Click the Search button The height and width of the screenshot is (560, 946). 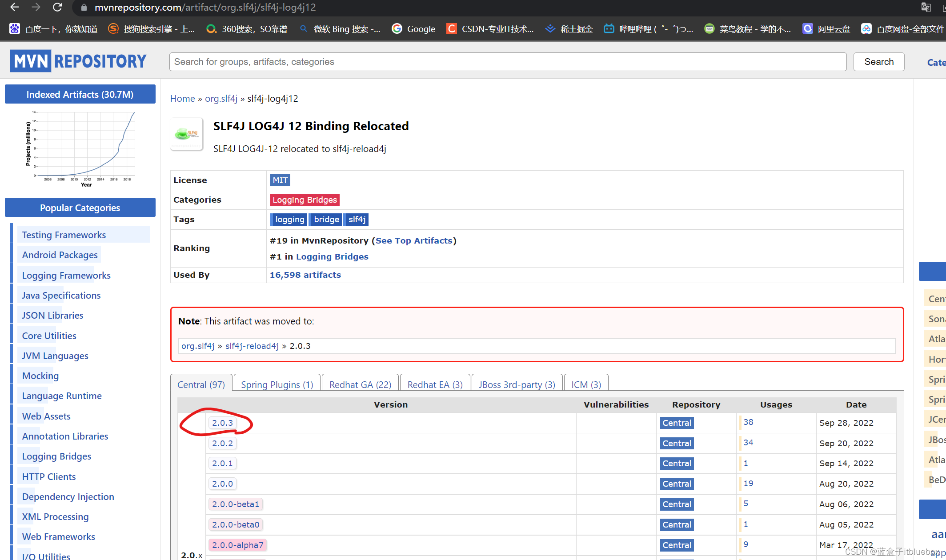pyautogui.click(x=879, y=62)
